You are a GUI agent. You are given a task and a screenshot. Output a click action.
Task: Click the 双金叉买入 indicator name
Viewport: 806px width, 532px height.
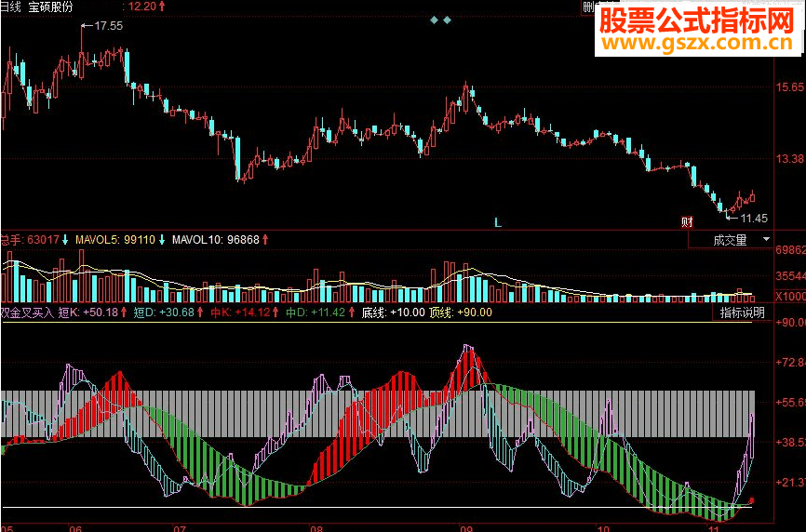pyautogui.click(x=27, y=313)
